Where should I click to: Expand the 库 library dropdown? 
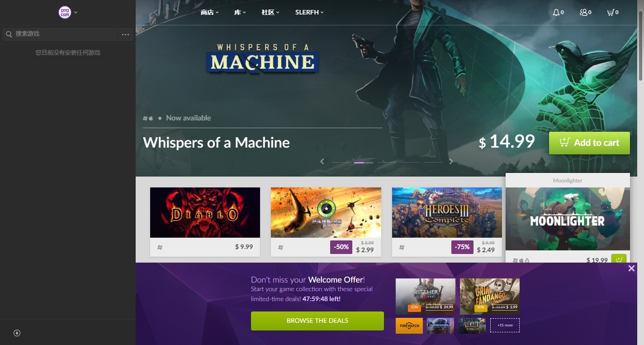point(240,12)
